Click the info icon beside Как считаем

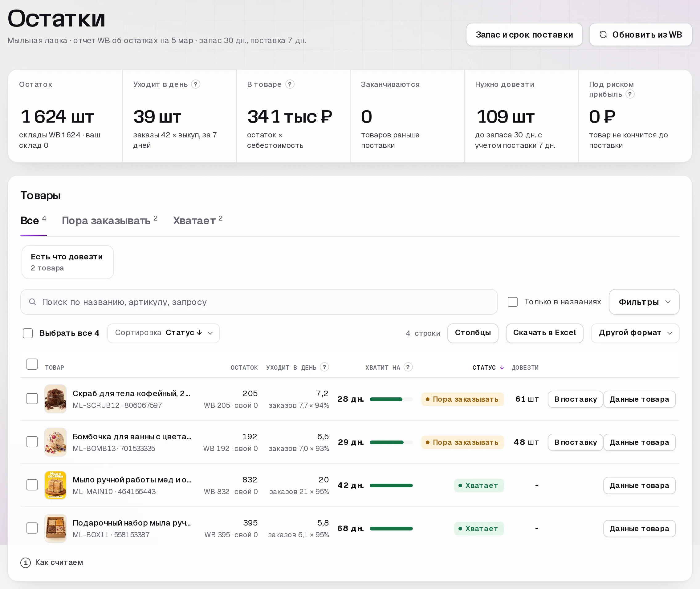point(26,563)
